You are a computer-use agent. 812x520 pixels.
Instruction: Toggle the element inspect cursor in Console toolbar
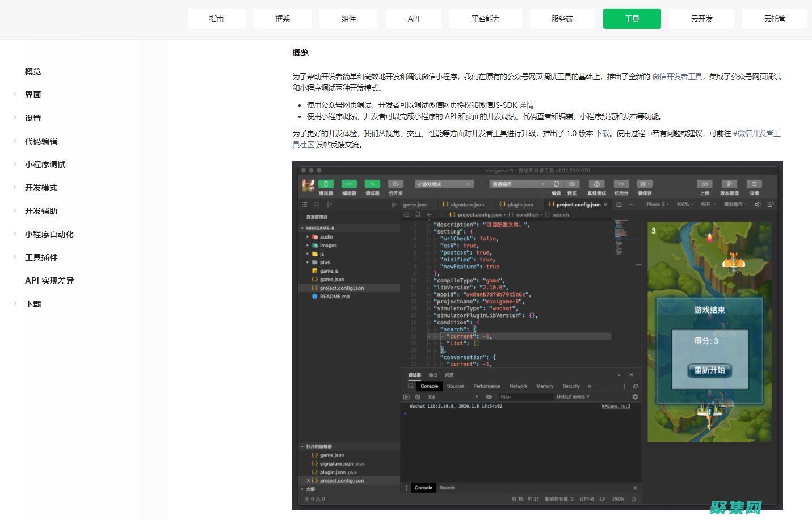coord(411,386)
